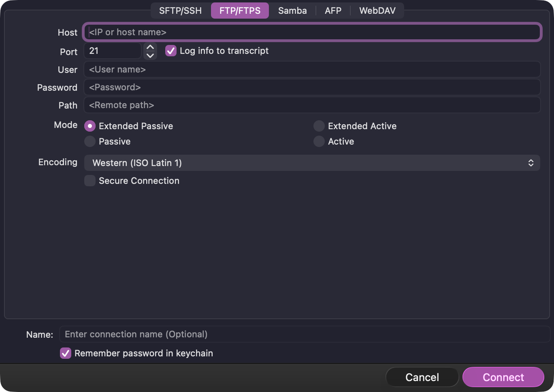
Task: Click the Host input field
Action: [x=312, y=32]
